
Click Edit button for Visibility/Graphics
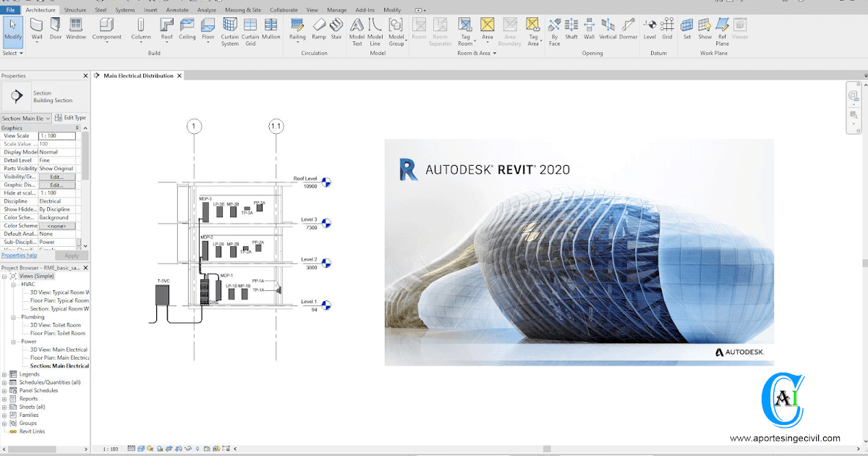click(x=56, y=177)
